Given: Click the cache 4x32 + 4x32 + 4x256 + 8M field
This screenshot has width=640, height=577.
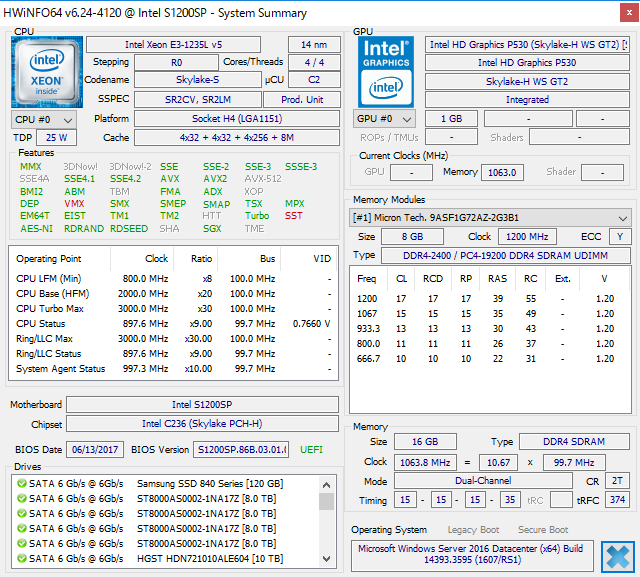Looking at the screenshot, I should coord(237,138).
